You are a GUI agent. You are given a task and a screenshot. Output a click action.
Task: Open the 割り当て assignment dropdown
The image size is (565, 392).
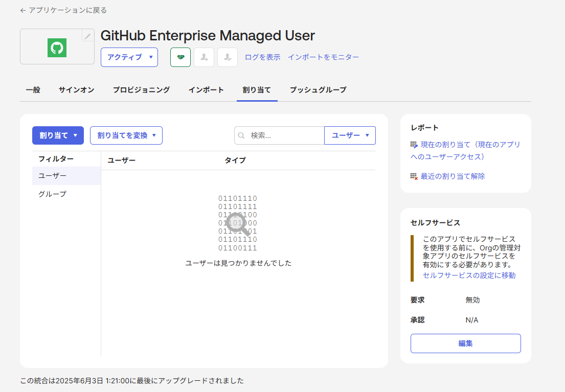coord(58,135)
